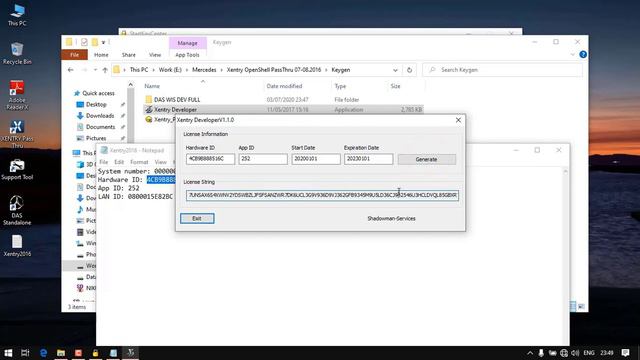
Task: Open Desktop in Quick access
Action: coord(96,104)
